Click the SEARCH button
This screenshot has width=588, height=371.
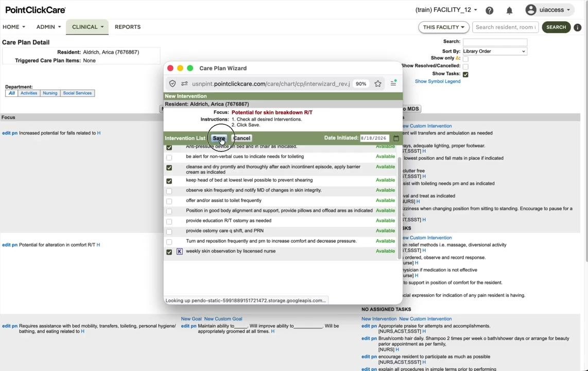tap(556, 27)
